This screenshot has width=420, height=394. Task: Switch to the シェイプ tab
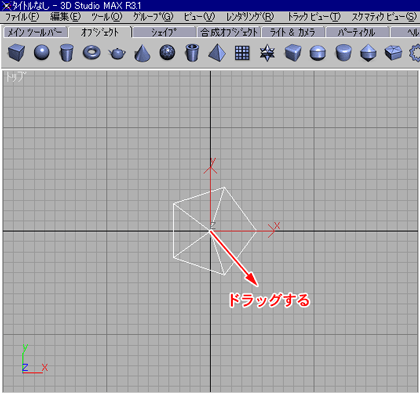[164, 32]
